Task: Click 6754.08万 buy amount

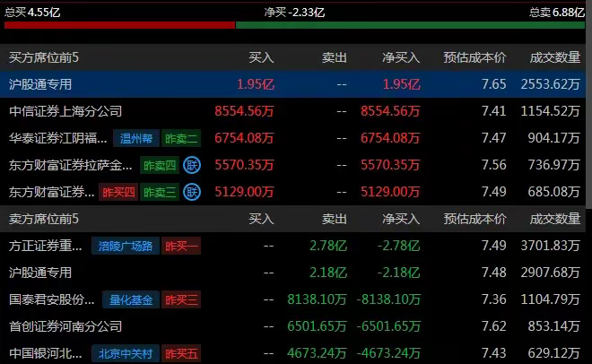Action: (x=244, y=138)
